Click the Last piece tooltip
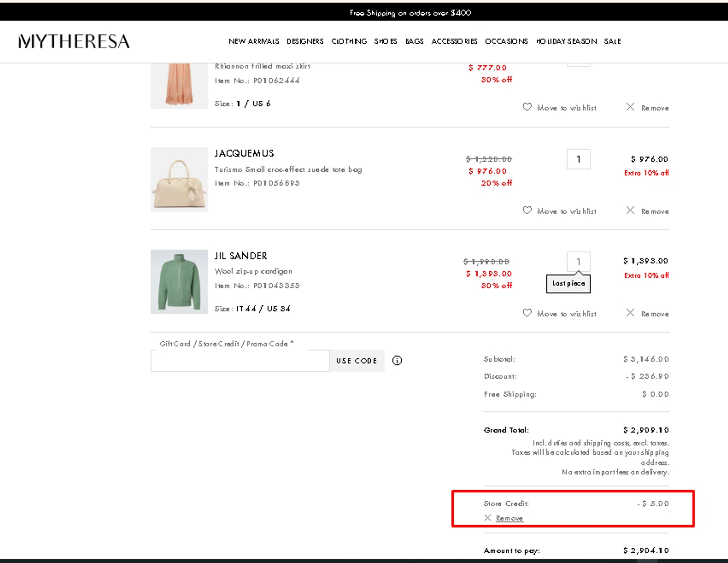The width and height of the screenshot is (728, 563). pos(568,283)
